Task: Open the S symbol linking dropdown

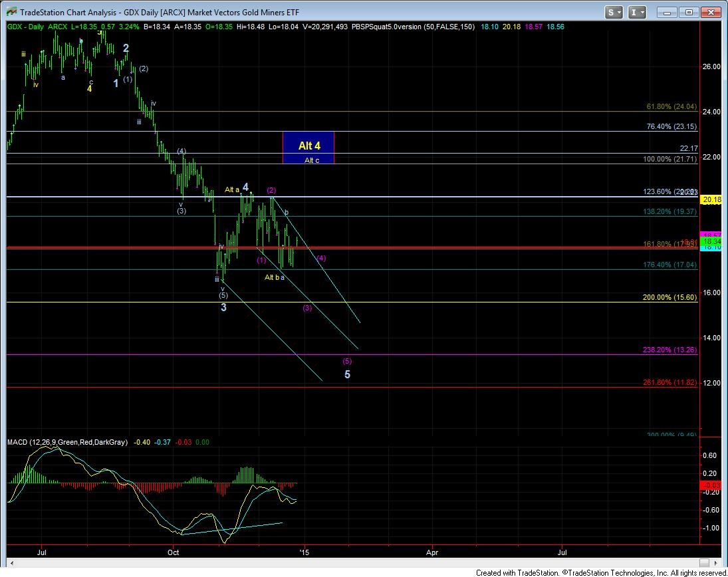Action: [613, 12]
